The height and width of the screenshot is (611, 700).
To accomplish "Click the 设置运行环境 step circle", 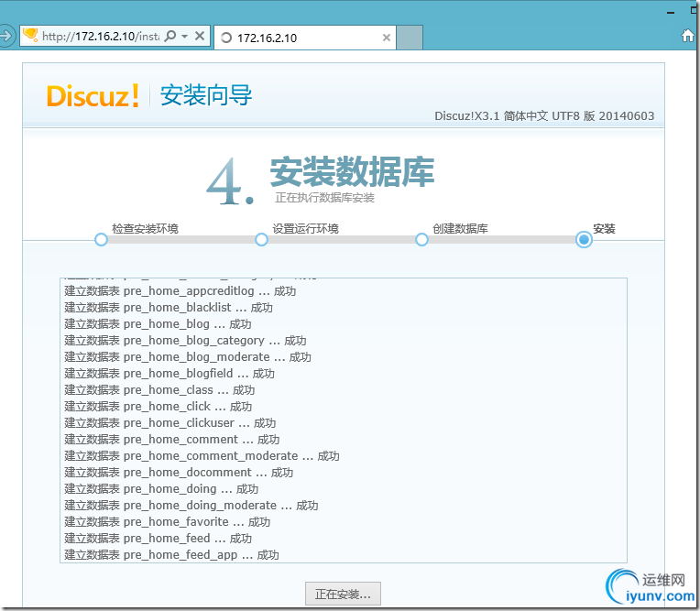I will [x=262, y=240].
